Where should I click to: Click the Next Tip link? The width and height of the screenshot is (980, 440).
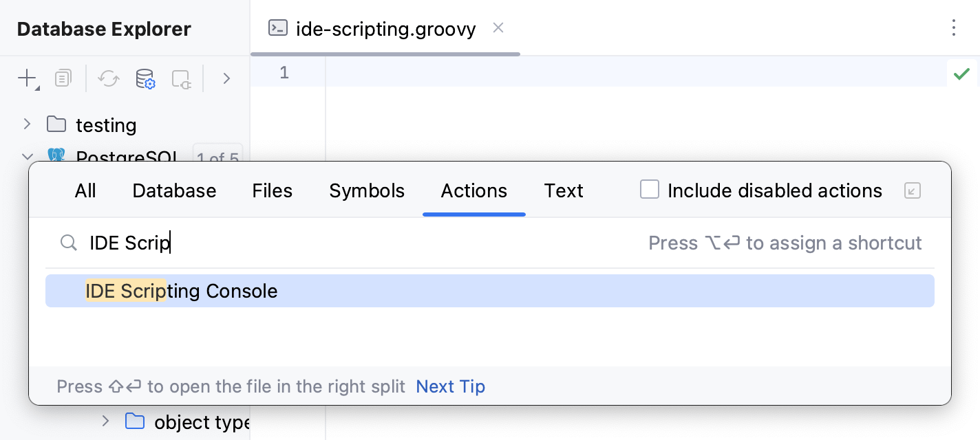click(450, 386)
